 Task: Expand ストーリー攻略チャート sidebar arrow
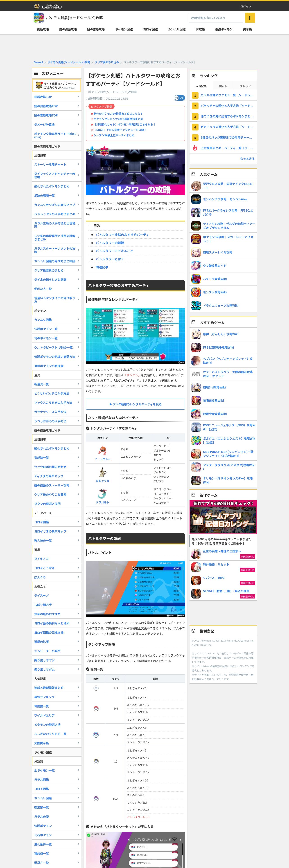point(78,164)
